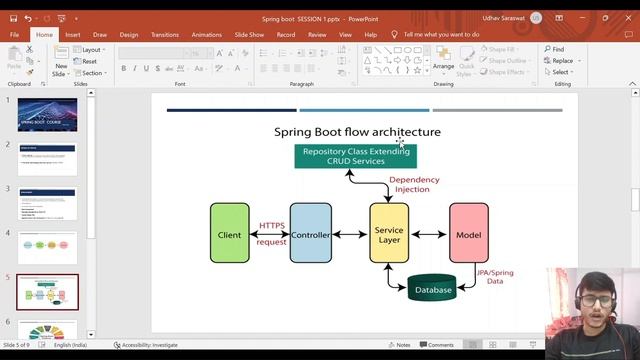Clear all text formatting
The width and height of the screenshot is (640, 360).
pyautogui.click(x=245, y=53)
